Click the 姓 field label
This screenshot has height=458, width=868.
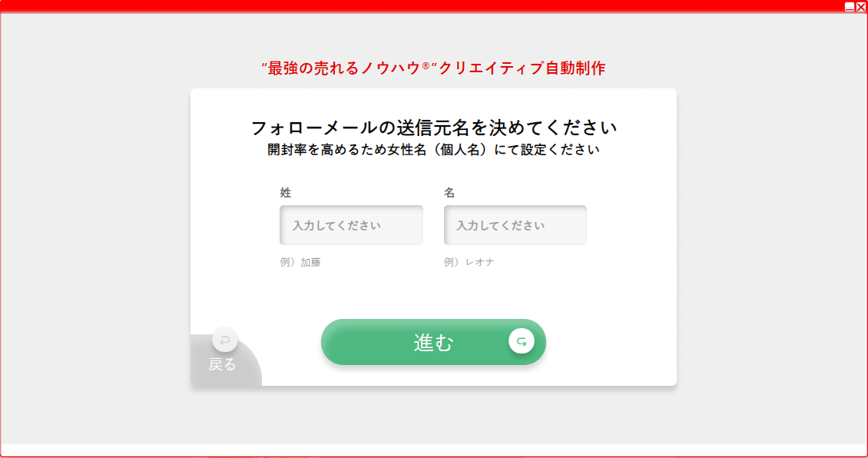click(x=285, y=193)
